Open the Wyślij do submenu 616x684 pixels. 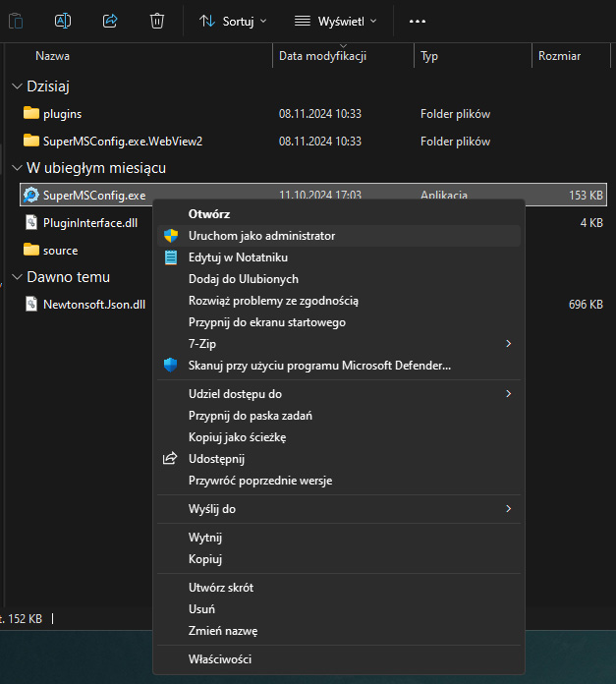[x=339, y=509]
